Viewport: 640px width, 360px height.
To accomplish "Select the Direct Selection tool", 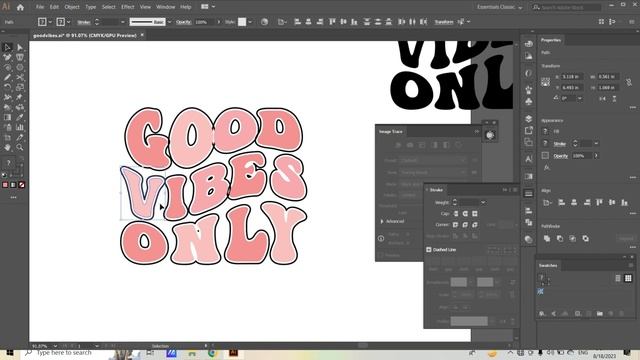I will click(x=20, y=47).
